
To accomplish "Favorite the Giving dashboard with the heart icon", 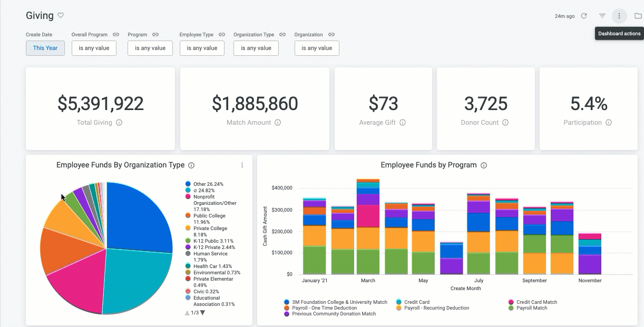I will [61, 16].
